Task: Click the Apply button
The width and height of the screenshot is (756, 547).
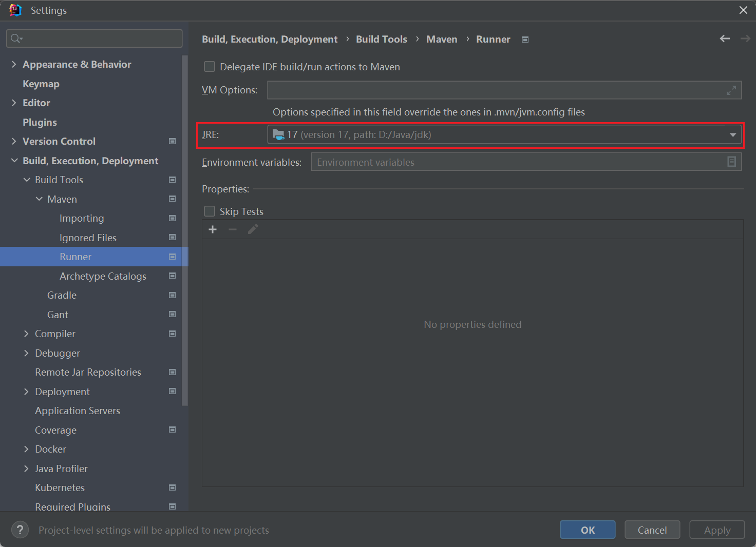Action: tap(717, 530)
